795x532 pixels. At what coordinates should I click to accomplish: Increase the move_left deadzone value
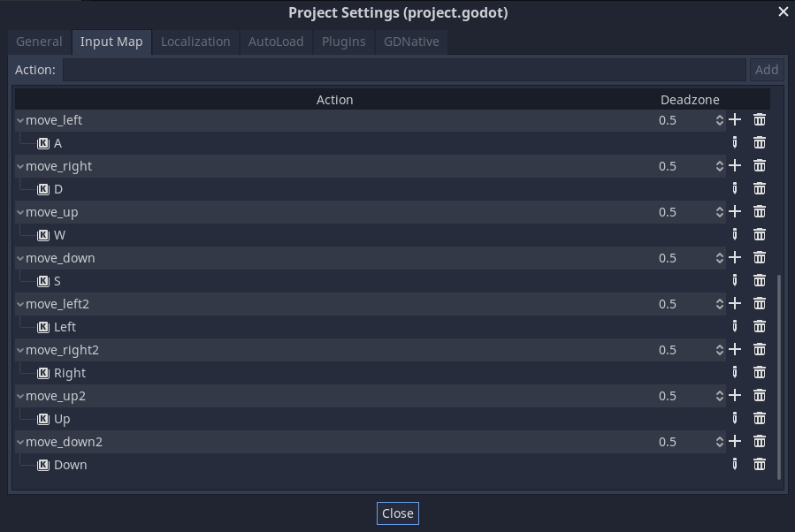click(718, 116)
